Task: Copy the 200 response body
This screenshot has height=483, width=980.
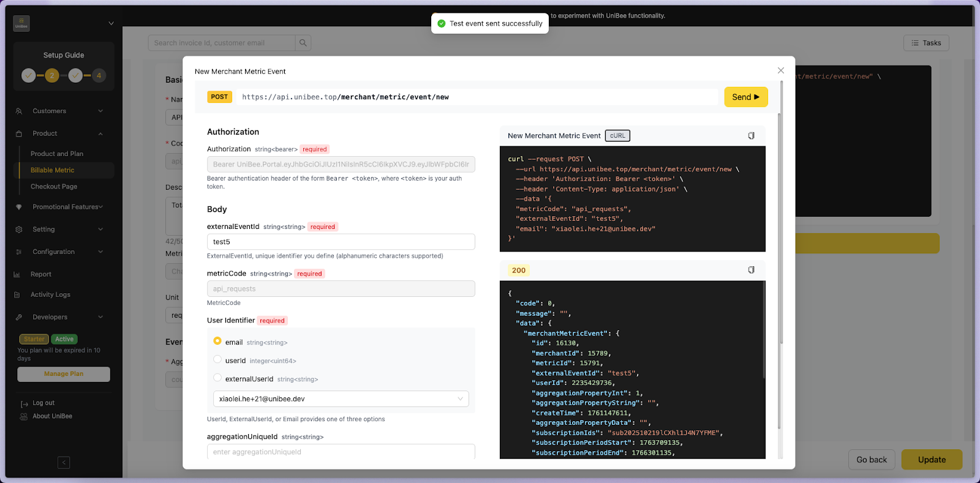Action: (751, 270)
